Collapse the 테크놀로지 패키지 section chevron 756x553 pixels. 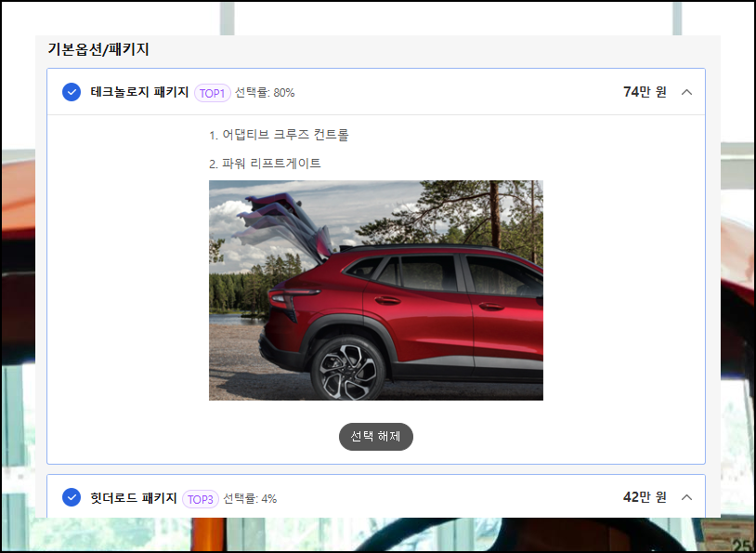(x=686, y=92)
